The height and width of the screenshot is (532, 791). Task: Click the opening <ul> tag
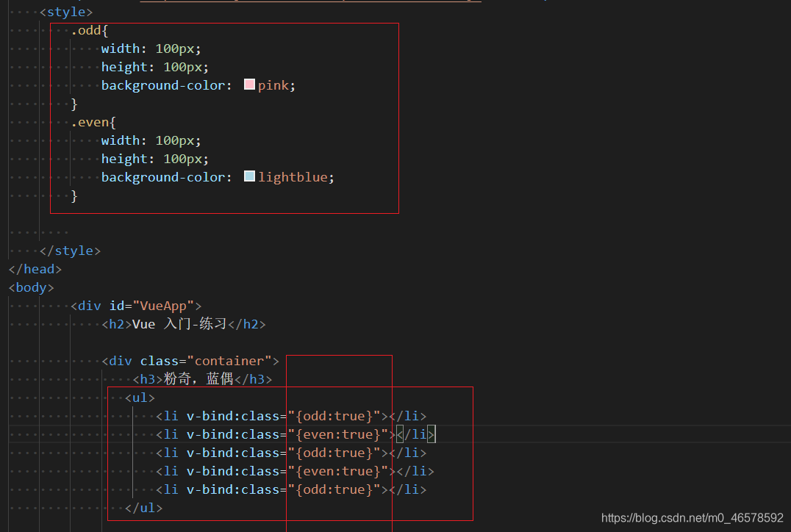(140, 398)
